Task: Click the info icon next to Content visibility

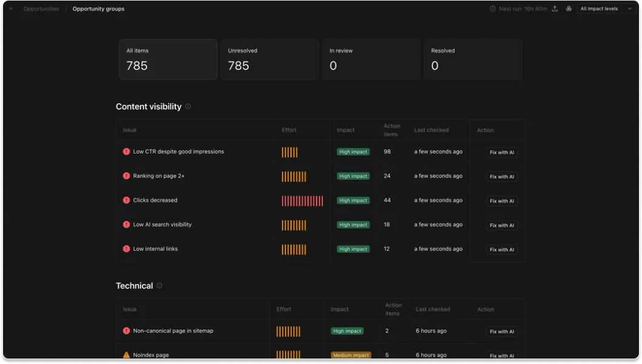Action: coord(188,107)
